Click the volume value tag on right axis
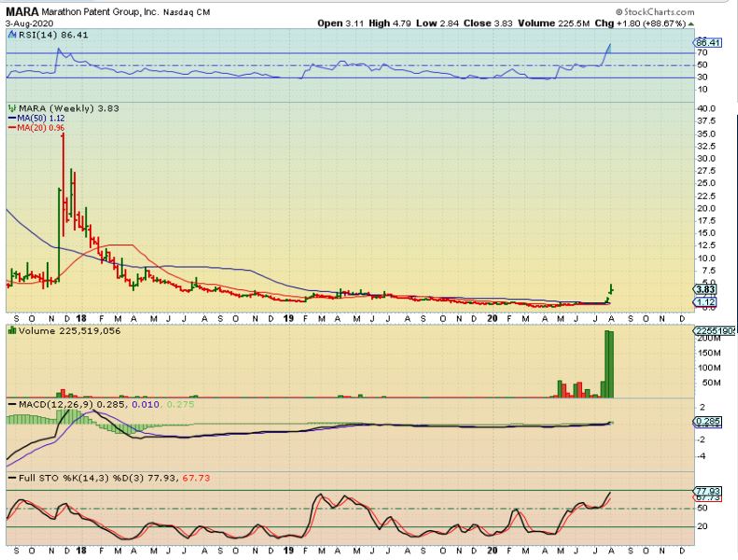The width and height of the screenshot is (738, 560). [x=714, y=331]
